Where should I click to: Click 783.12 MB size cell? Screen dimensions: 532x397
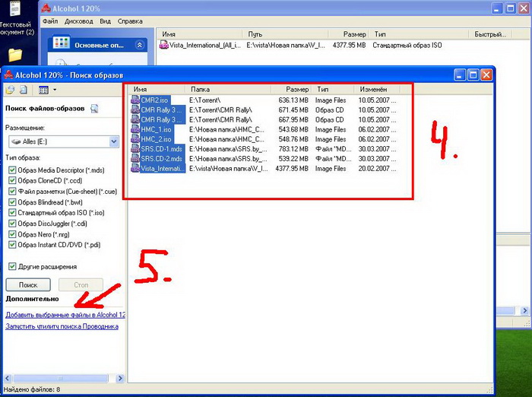pyautogui.click(x=293, y=149)
